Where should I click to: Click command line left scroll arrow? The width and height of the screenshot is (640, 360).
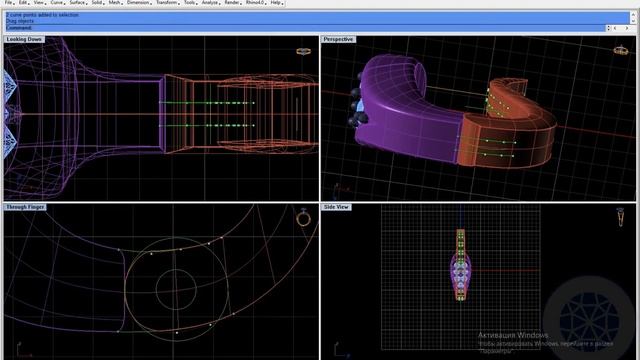pos(615,28)
